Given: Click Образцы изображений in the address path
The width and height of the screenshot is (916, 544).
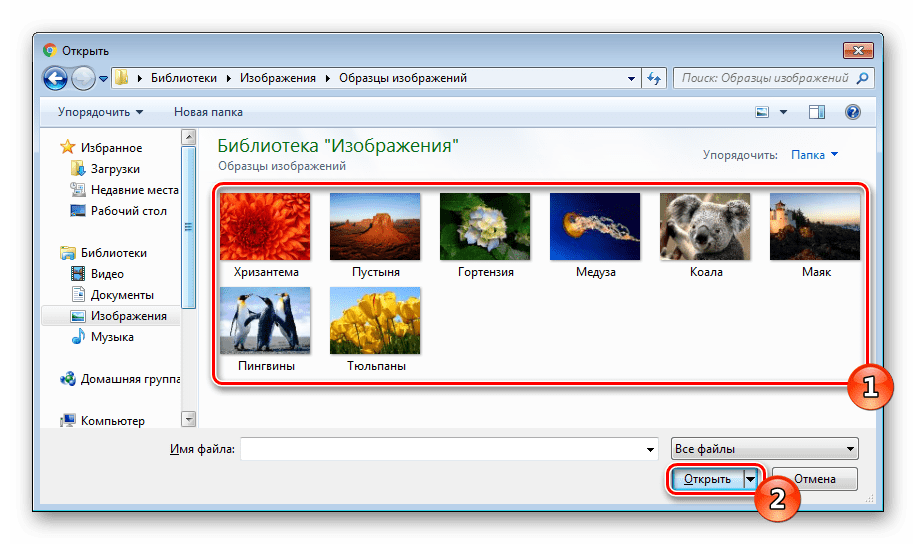Looking at the screenshot, I should (403, 78).
